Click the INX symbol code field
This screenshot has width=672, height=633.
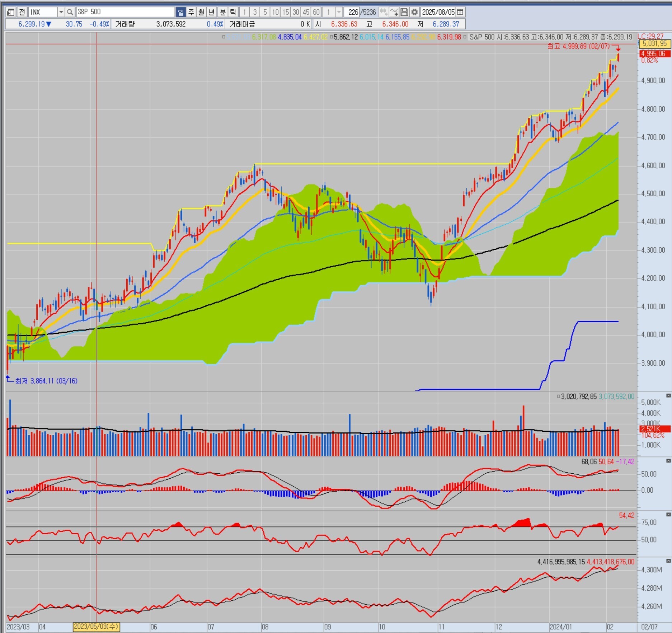[x=43, y=12]
